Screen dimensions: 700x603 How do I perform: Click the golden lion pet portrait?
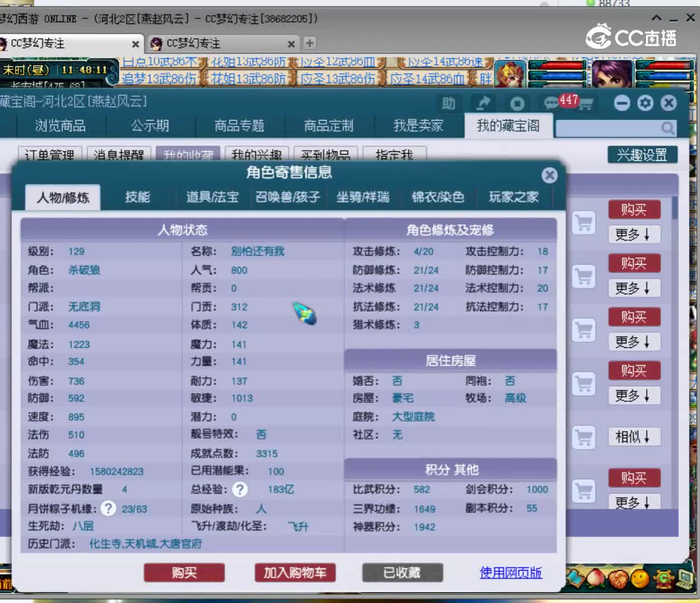pos(510,74)
